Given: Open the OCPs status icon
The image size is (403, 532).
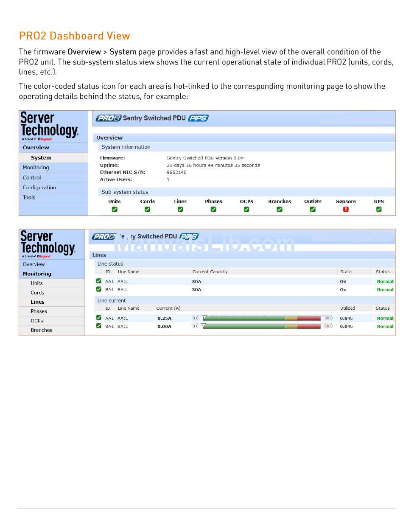Looking at the screenshot, I should click(246, 209).
